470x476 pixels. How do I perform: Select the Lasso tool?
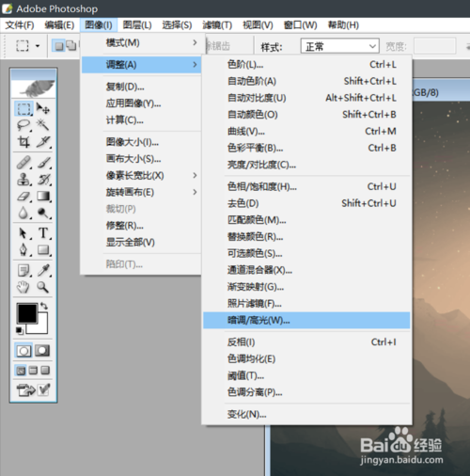tap(23, 125)
